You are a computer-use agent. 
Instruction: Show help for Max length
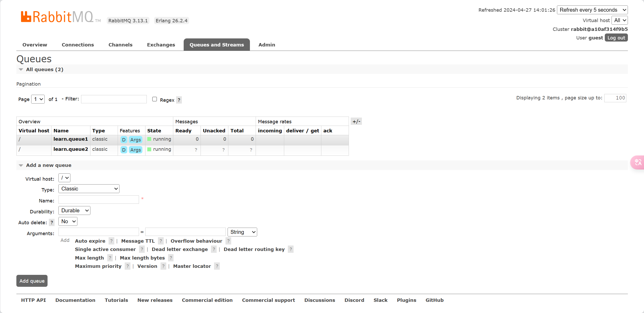pyautogui.click(x=110, y=258)
